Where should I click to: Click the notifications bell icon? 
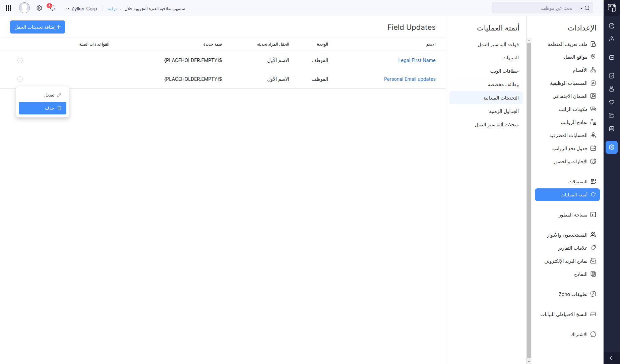[x=52, y=8]
